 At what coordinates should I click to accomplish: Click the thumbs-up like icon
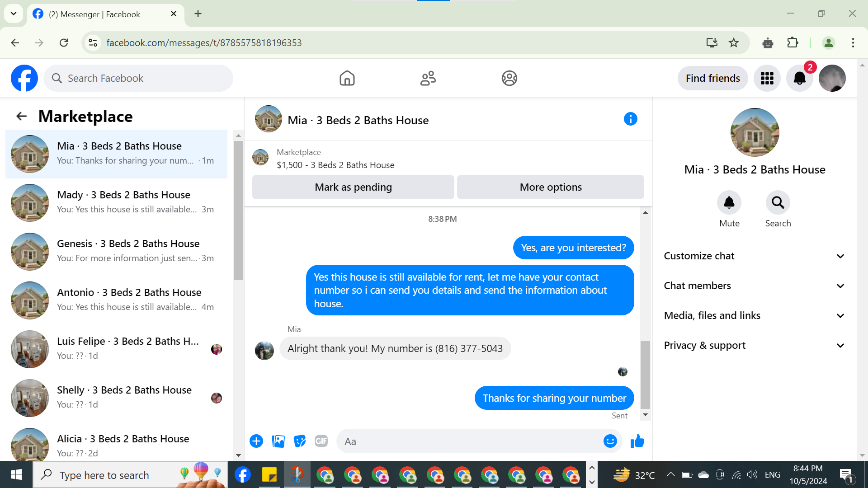pyautogui.click(x=637, y=441)
